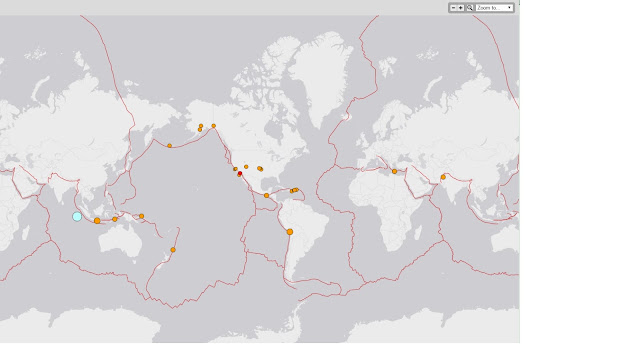Select the red earthquake marker in California
Viewport: 640px width, 363px height.
tap(240, 174)
